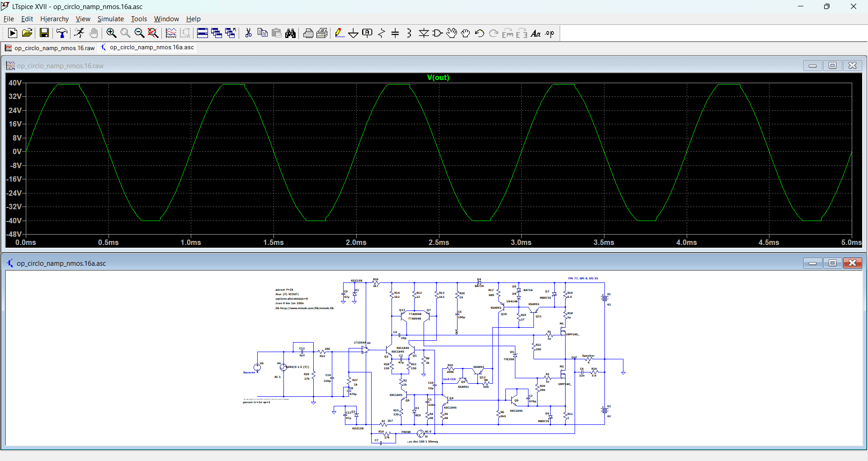Open the Help menu
Screen dimensions: 868x461
point(193,19)
